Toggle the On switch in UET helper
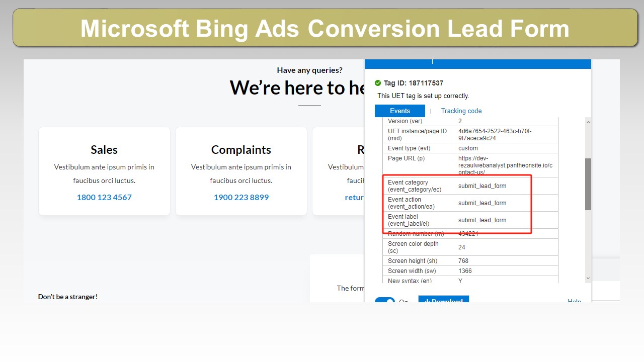 [385, 300]
